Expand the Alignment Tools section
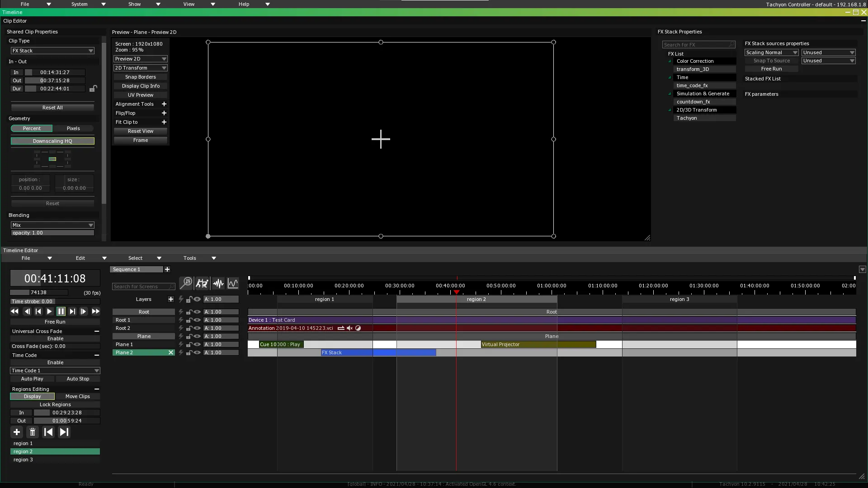 pyautogui.click(x=164, y=104)
